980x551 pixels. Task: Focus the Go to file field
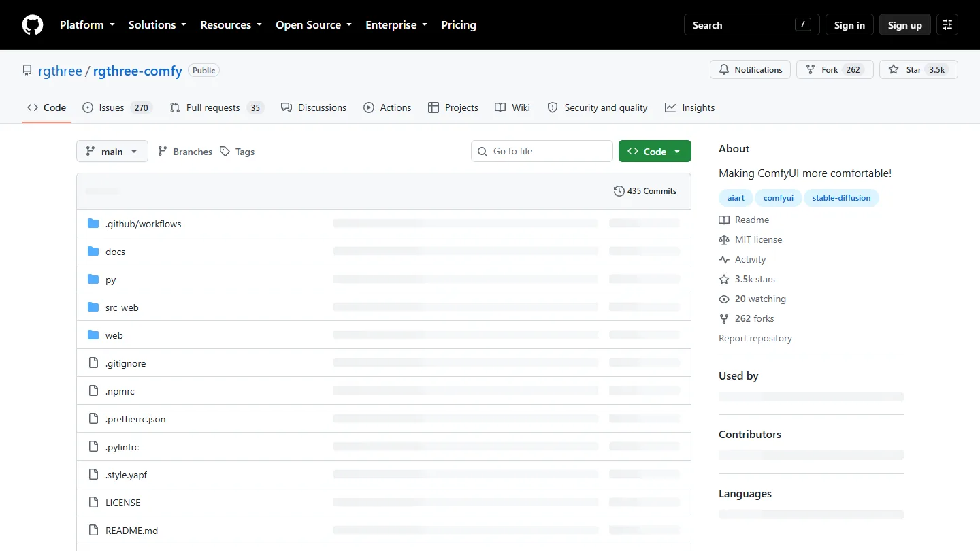pyautogui.click(x=542, y=151)
